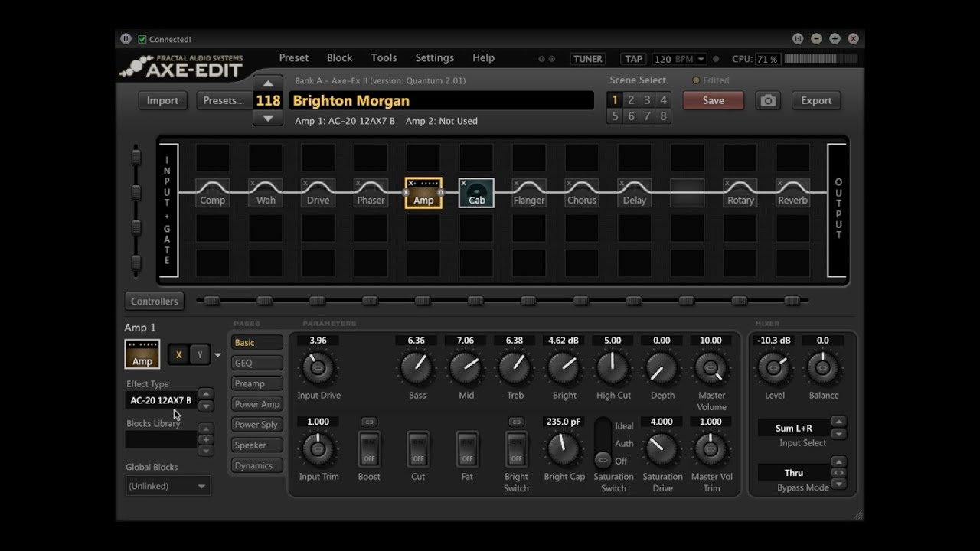Click Input Select up arrow
This screenshot has height=551, width=980.
click(838, 422)
